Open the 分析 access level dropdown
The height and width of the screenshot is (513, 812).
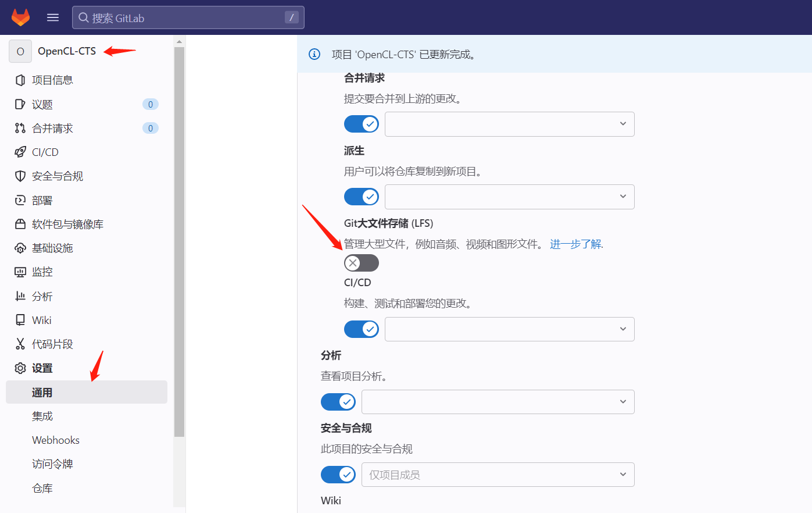(x=498, y=402)
